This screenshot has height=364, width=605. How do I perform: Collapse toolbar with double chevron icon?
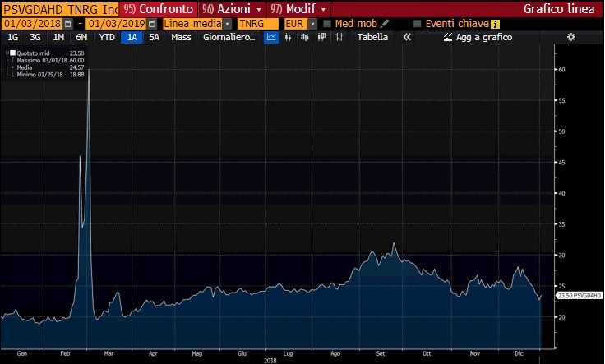pyautogui.click(x=407, y=37)
